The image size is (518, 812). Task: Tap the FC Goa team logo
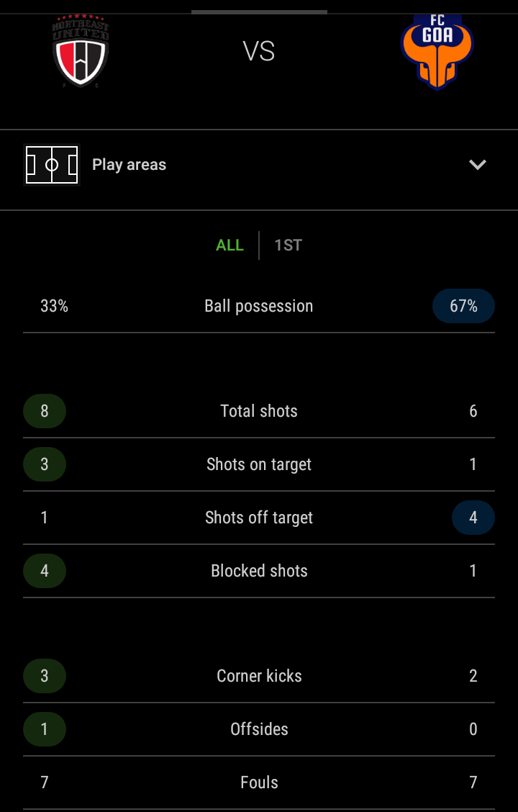(437, 52)
